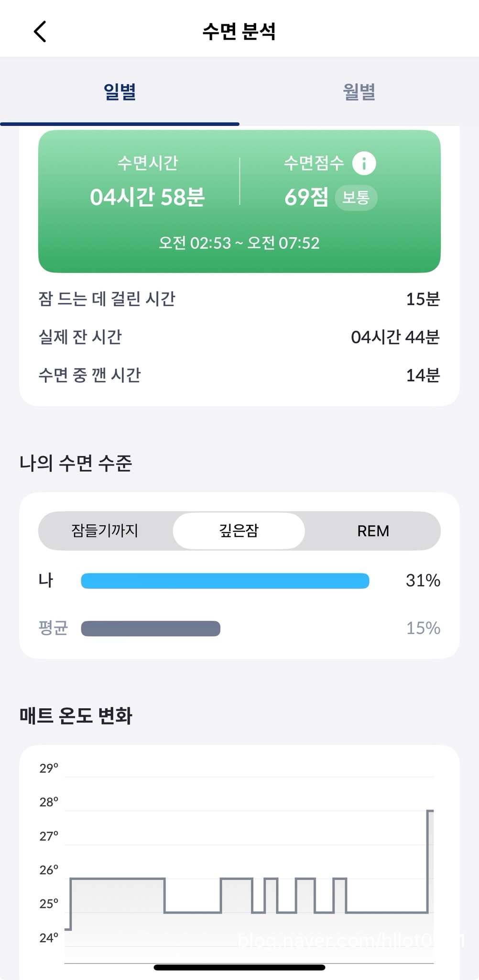
Task: Select the REM segment
Action: click(373, 531)
